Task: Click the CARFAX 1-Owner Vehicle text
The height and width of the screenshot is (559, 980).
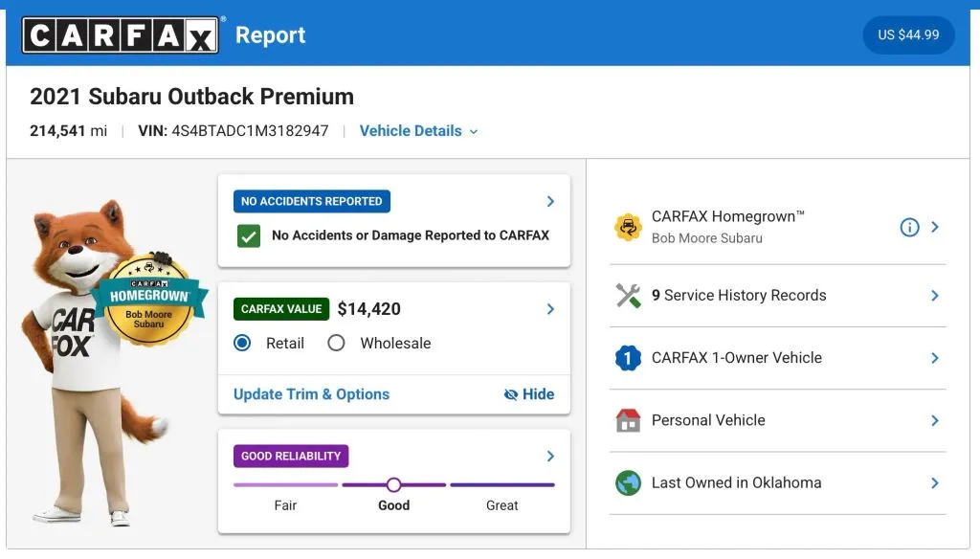Action: tap(737, 358)
